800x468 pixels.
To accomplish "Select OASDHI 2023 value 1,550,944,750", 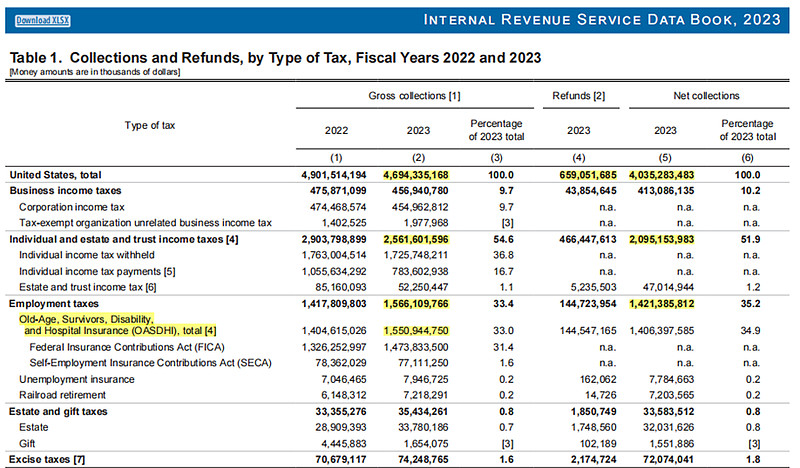I will point(416,331).
